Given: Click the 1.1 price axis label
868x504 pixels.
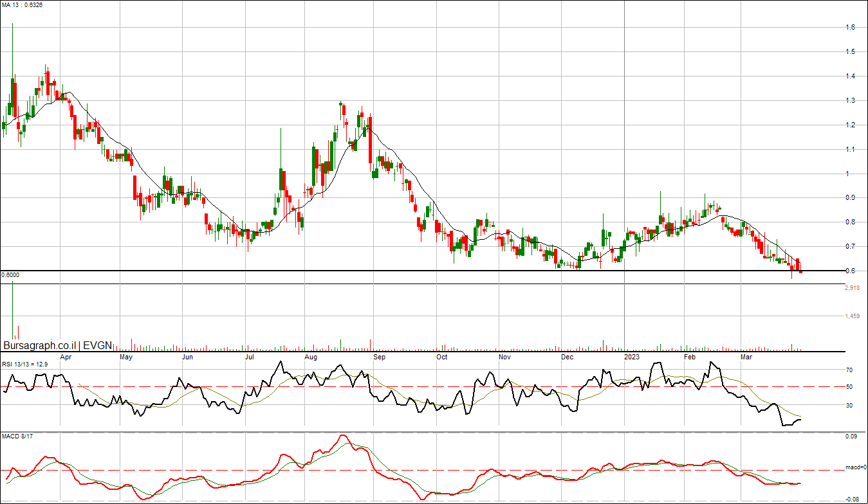Looking at the screenshot, I should click(850, 149).
